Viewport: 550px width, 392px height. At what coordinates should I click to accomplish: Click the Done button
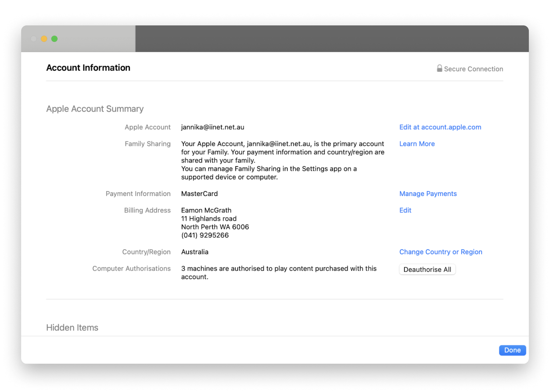[512, 350]
